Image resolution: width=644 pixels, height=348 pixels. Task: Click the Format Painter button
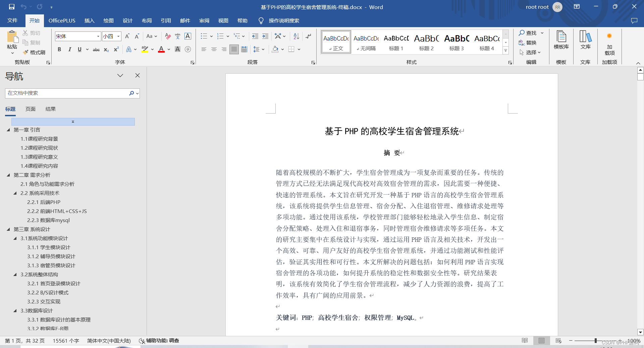click(34, 52)
